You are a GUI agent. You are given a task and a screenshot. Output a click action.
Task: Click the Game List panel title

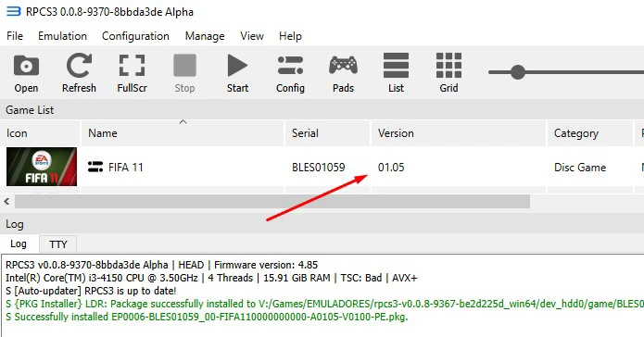[x=30, y=110]
